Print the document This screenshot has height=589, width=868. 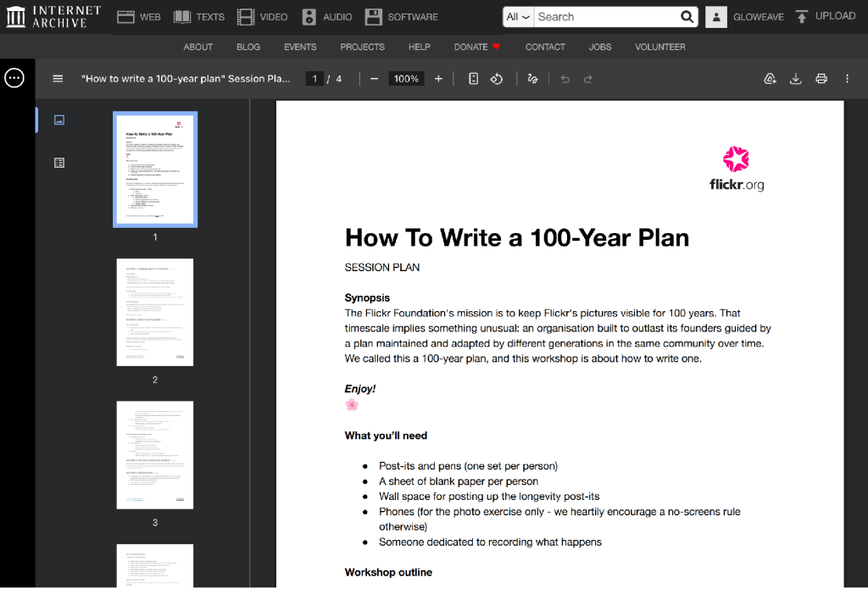tap(821, 79)
